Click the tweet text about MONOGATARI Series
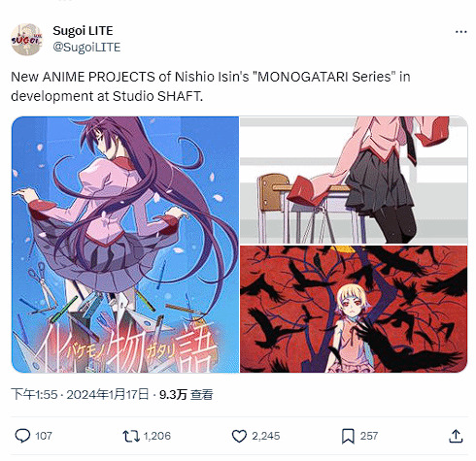 (x=211, y=86)
